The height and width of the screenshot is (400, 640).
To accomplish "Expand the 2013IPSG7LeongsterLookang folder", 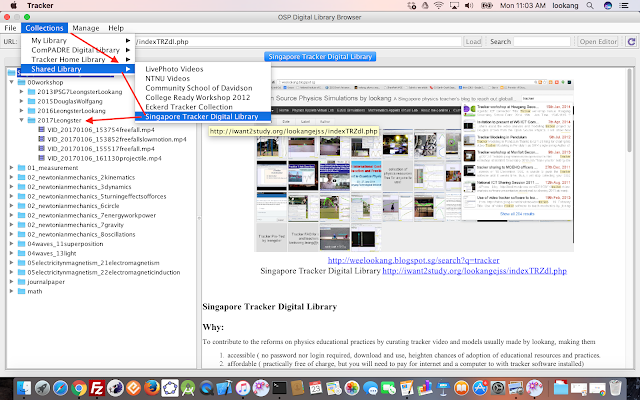I will pyautogui.click(x=22, y=91).
